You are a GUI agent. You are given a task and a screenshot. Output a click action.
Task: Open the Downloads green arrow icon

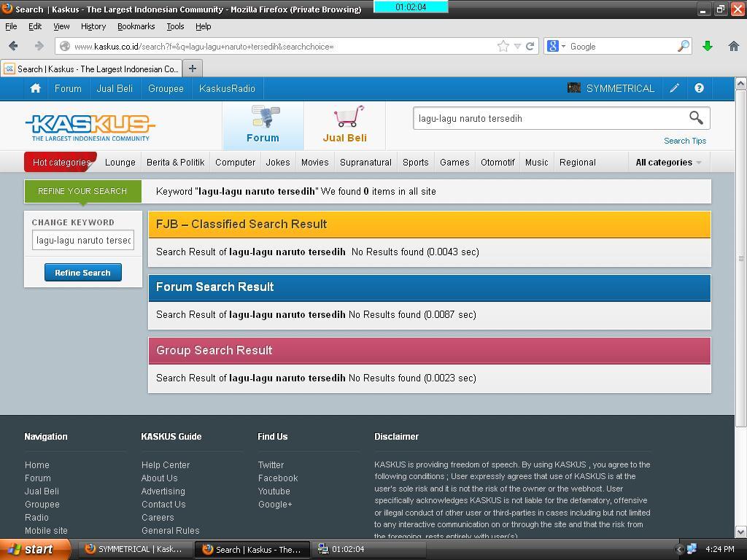(x=708, y=46)
